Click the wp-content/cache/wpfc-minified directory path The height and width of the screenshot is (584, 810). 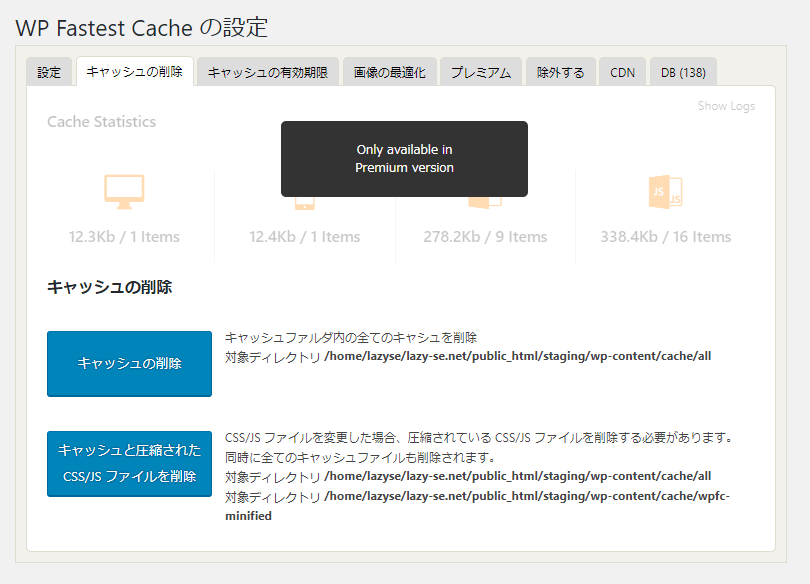(477, 506)
